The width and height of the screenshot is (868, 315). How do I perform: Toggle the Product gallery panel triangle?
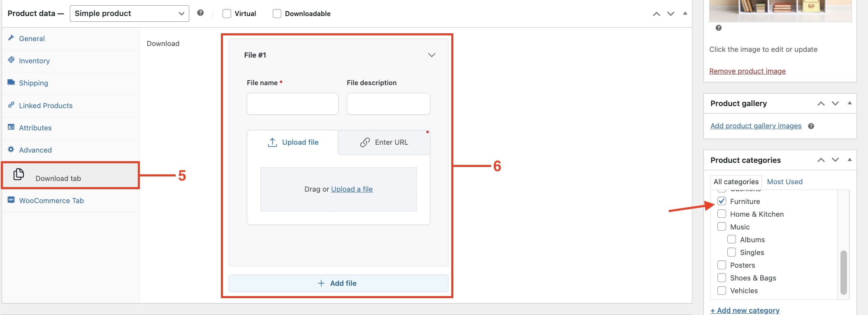(x=849, y=103)
